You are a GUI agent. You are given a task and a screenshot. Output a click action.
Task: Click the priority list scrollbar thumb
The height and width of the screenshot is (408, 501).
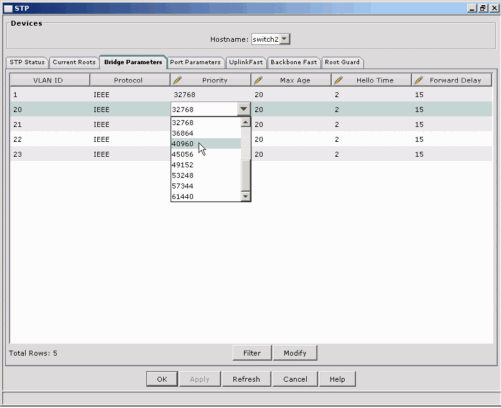tap(245, 175)
